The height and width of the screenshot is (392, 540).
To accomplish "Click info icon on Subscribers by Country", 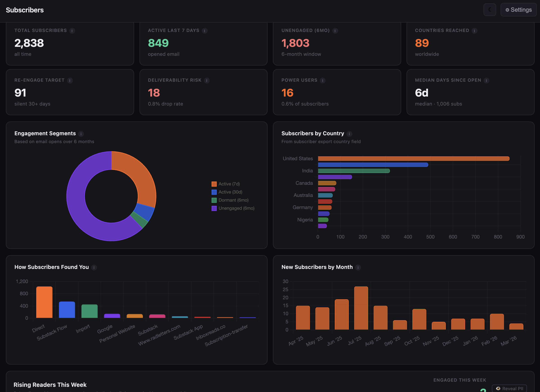I will tap(349, 134).
